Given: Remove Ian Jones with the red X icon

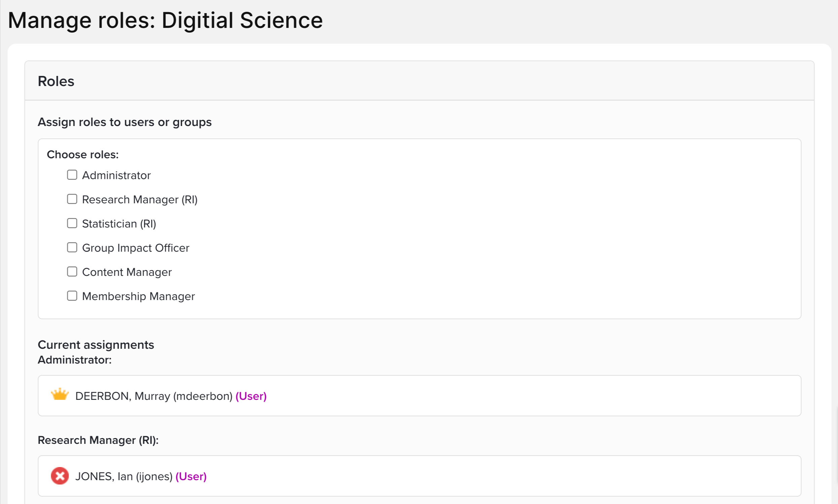Looking at the screenshot, I should coord(60,476).
